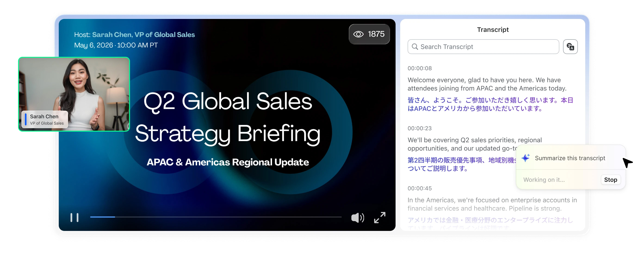Click the eye icon beside 1875 viewers

point(358,34)
